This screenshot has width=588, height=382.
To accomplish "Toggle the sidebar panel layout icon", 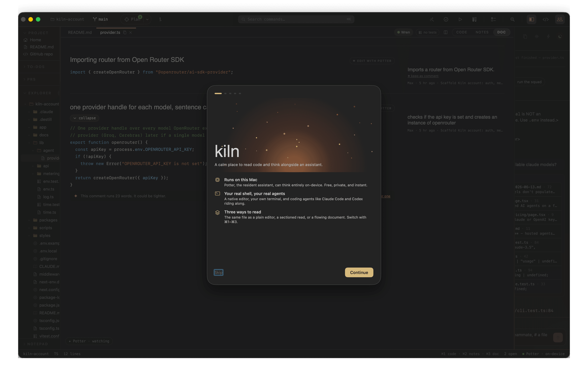I will point(531,19).
